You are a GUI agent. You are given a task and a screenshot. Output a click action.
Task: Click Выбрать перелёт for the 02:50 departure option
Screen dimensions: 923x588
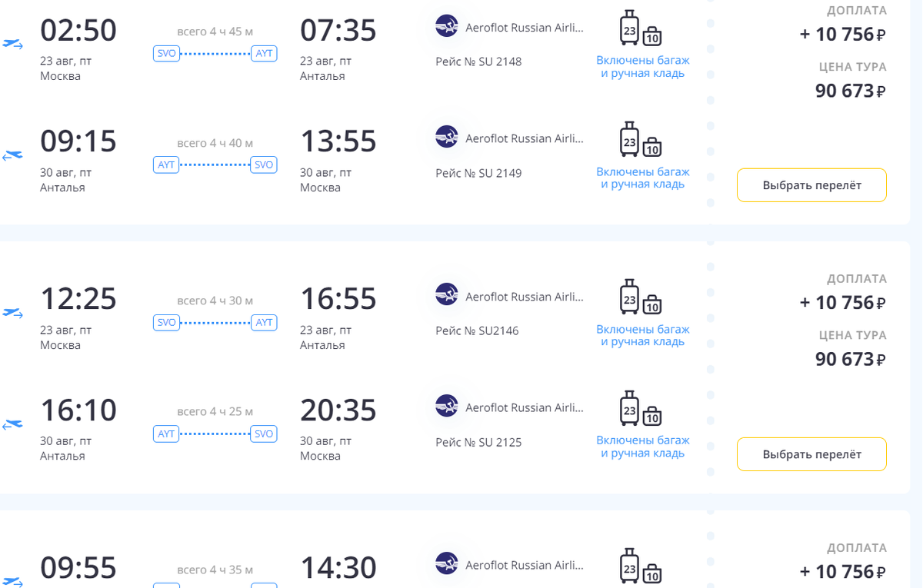[x=811, y=185]
